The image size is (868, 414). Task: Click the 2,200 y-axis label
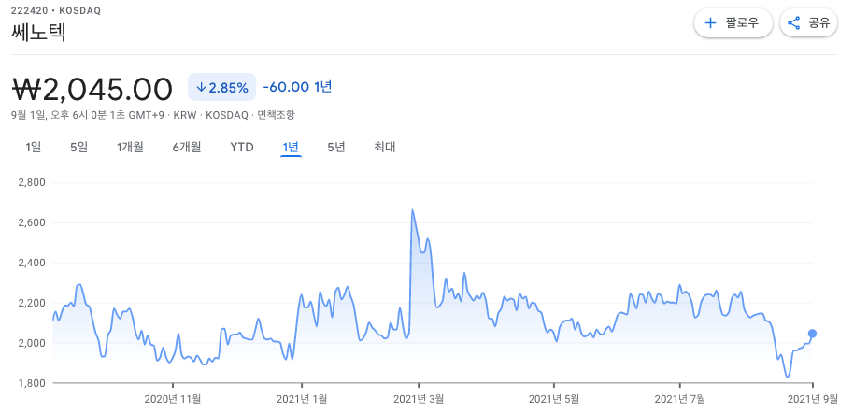point(32,303)
